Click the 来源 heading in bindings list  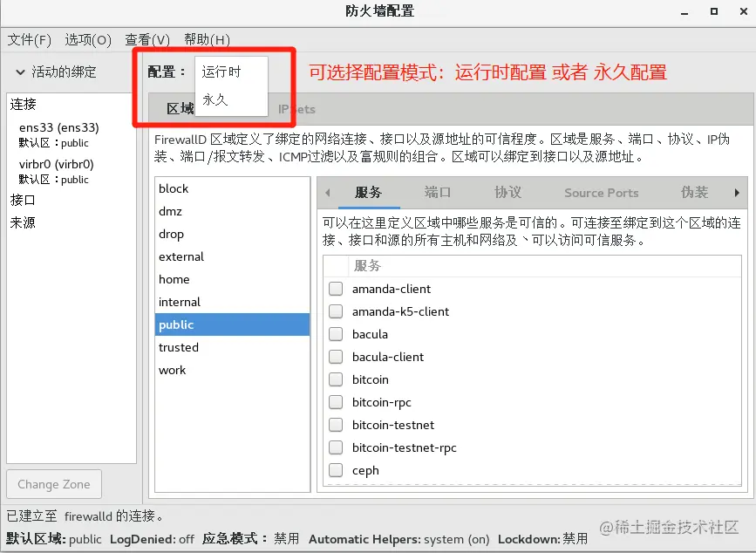point(23,222)
